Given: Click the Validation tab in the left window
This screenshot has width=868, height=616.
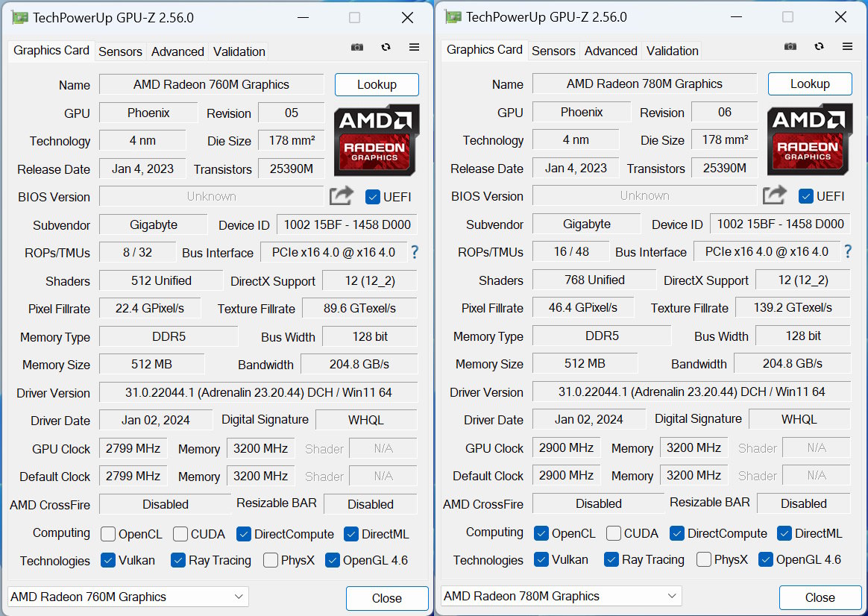Looking at the screenshot, I should tap(239, 51).
